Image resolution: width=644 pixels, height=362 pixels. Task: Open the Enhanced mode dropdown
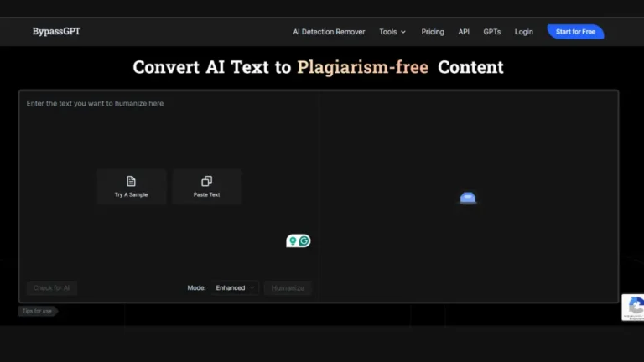pyautogui.click(x=235, y=288)
